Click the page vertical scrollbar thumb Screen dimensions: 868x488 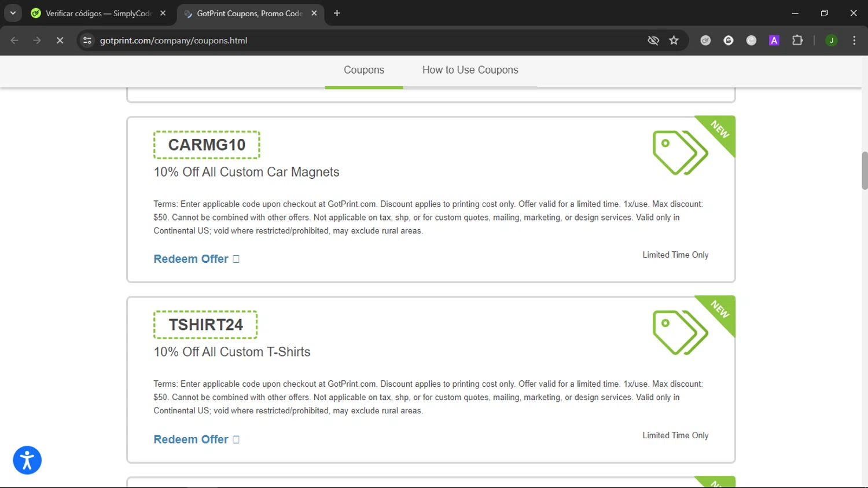tap(865, 170)
